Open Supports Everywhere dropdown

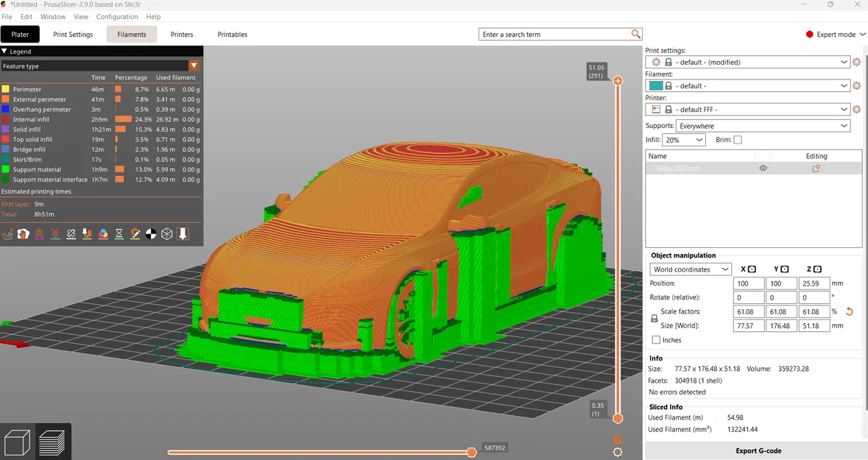coord(763,126)
